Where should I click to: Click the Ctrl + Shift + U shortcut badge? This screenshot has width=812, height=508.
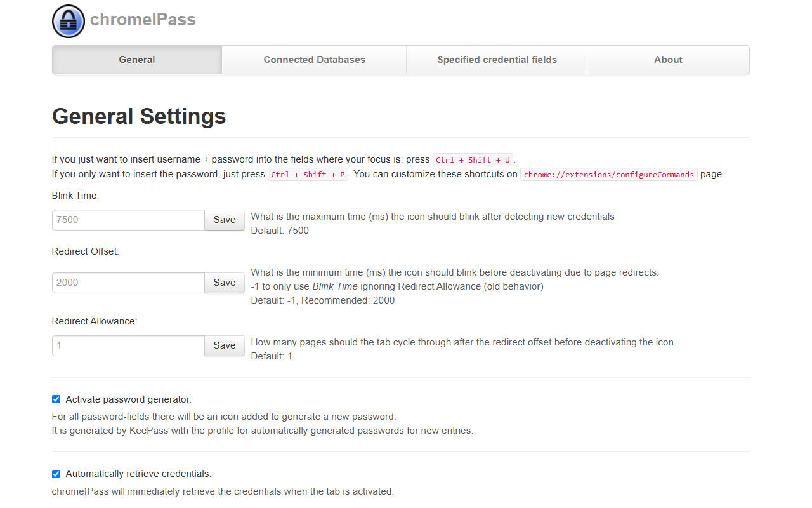click(x=473, y=159)
